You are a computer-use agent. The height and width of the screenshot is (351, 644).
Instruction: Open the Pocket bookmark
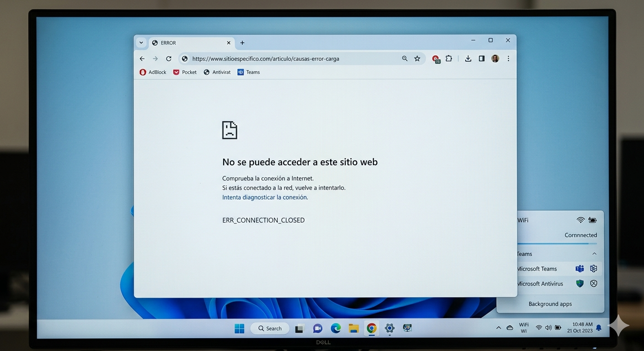[x=185, y=72]
